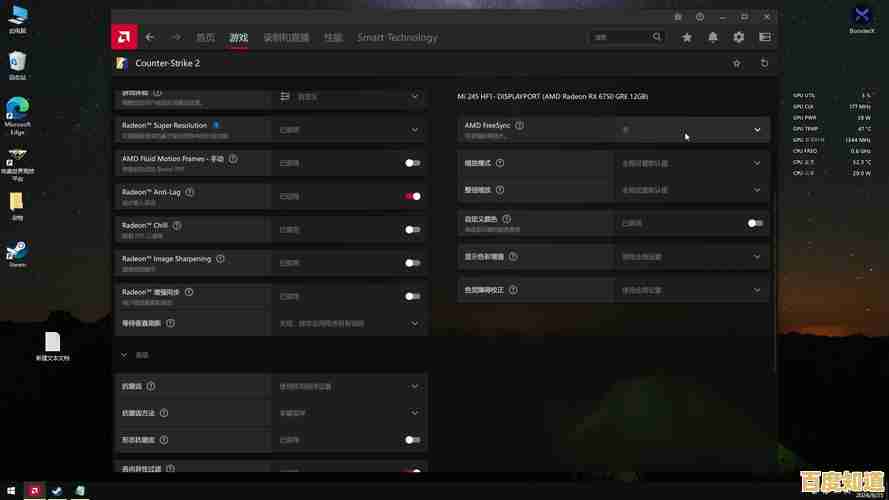889x500 pixels.
Task: Switch to the 性能 tab
Action: [x=332, y=37]
